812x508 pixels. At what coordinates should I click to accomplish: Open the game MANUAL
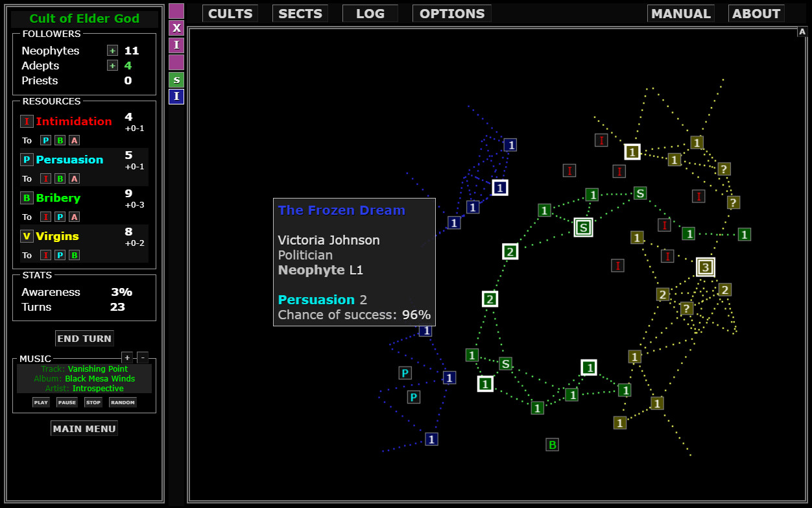(x=681, y=13)
